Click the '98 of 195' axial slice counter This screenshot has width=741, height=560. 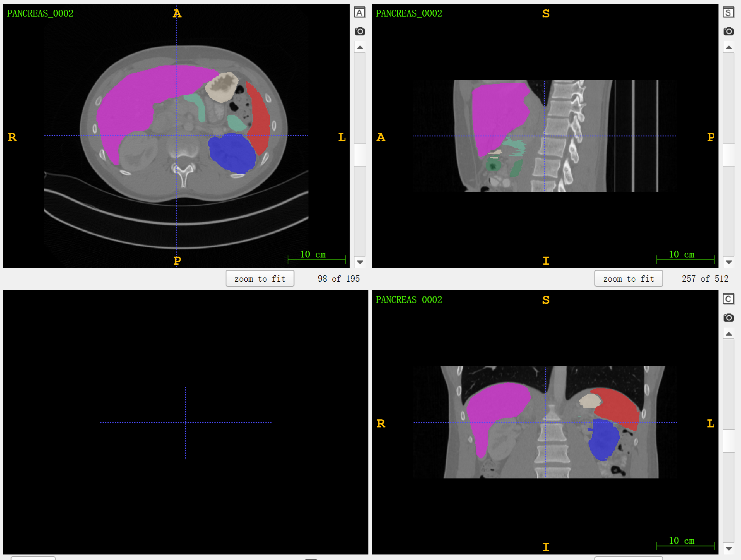pos(339,279)
